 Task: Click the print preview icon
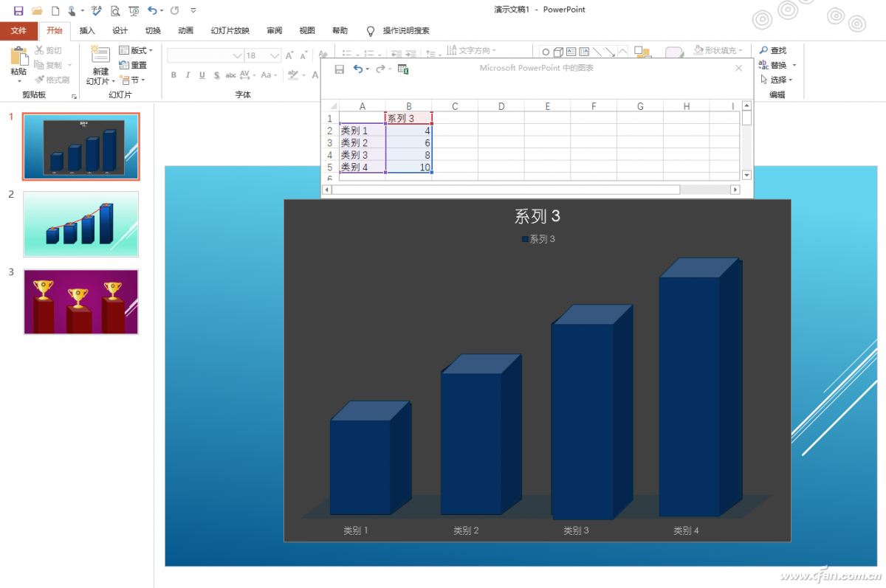[115, 10]
